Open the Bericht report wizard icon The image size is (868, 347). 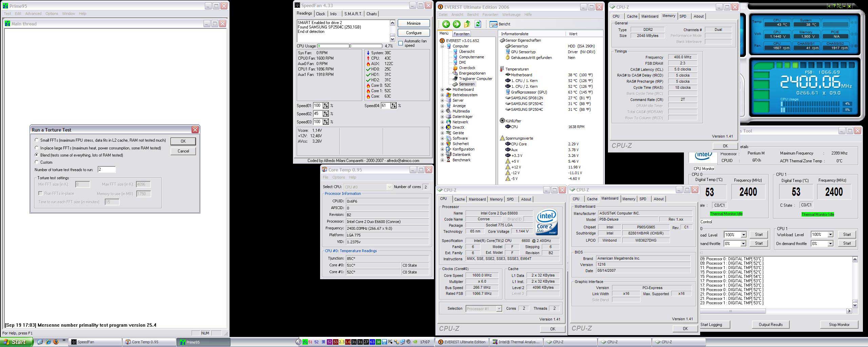pos(493,24)
